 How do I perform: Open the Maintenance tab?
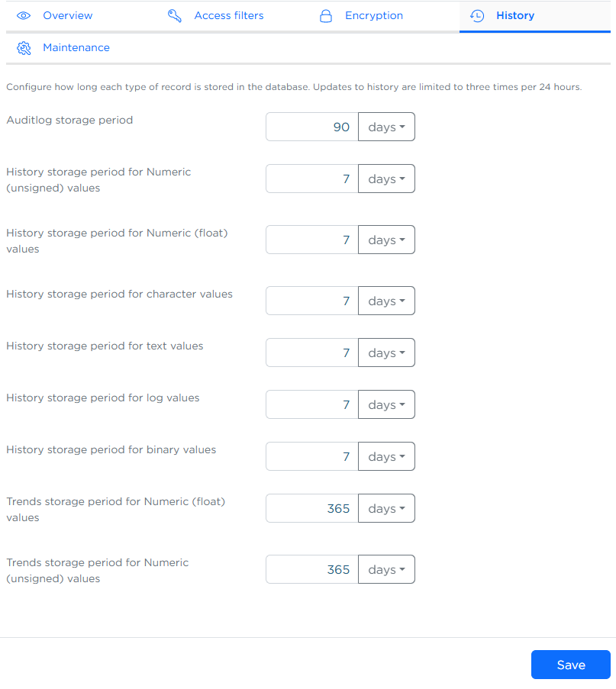76,47
